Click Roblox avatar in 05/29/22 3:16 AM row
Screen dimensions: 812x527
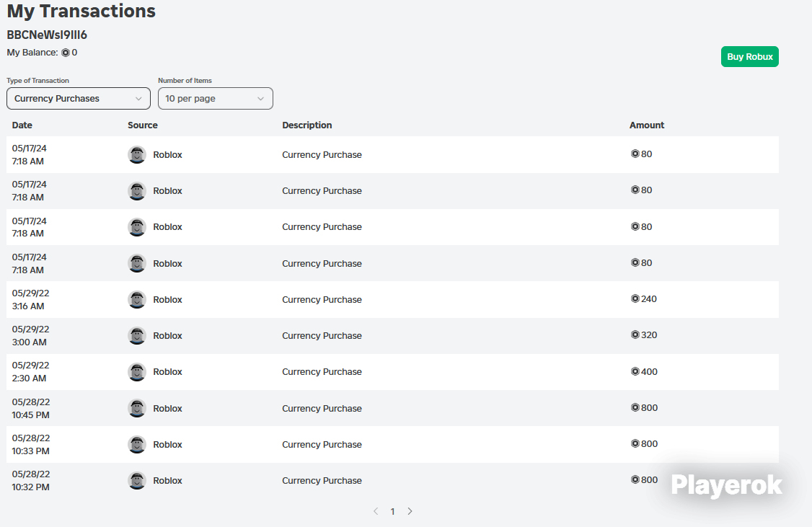[x=137, y=299]
